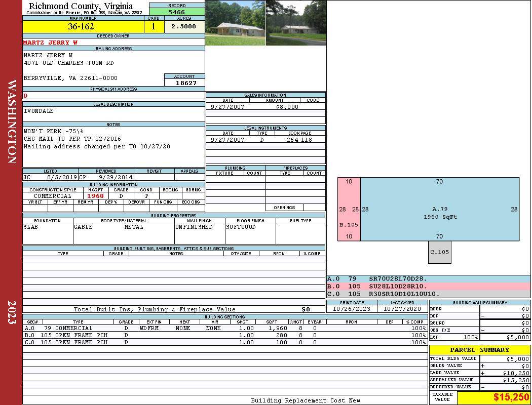Select account number 18627
The image size is (532, 405).
tap(186, 83)
